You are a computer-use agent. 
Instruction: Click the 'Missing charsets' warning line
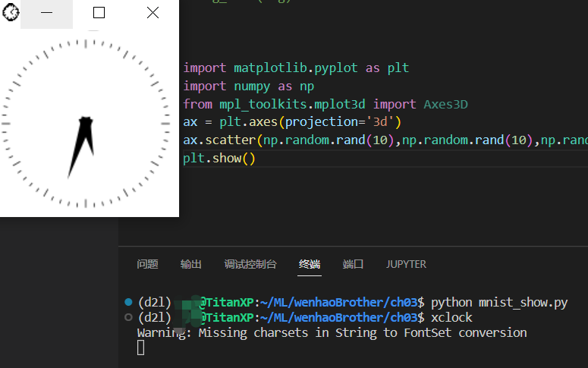coord(332,333)
